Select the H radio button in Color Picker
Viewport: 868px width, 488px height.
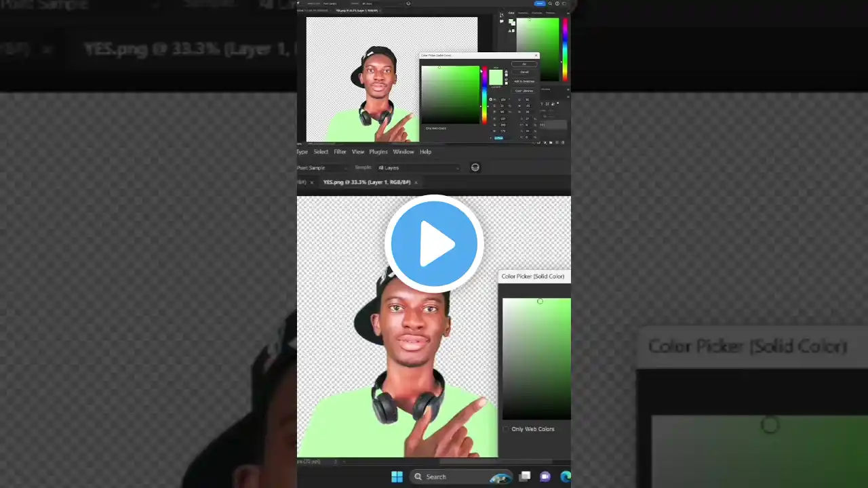click(491, 99)
